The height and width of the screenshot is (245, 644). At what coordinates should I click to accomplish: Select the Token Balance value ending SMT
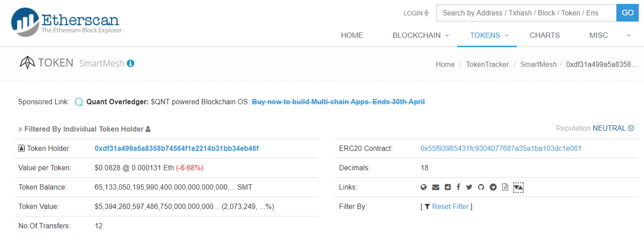point(173,187)
